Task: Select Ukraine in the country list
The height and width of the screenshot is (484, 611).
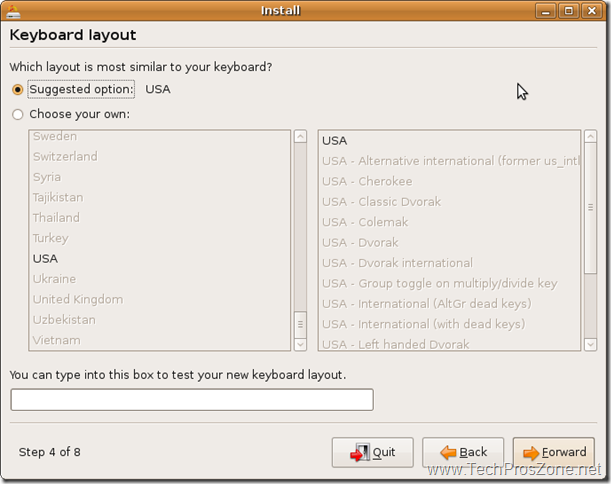Action: coord(159,279)
